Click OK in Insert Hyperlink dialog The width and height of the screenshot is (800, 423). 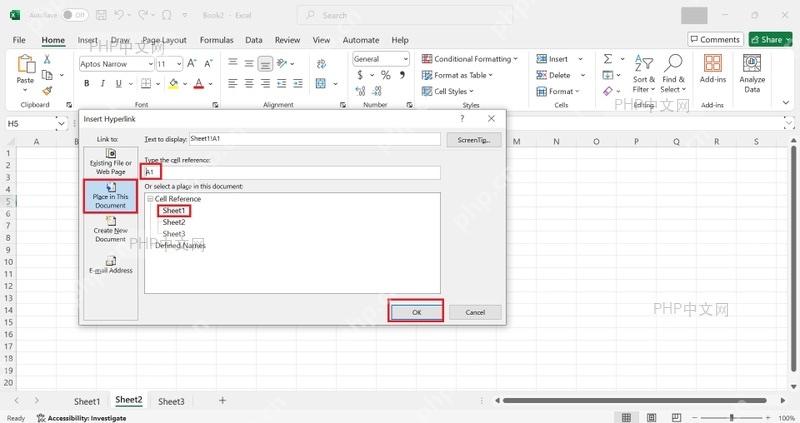point(416,312)
